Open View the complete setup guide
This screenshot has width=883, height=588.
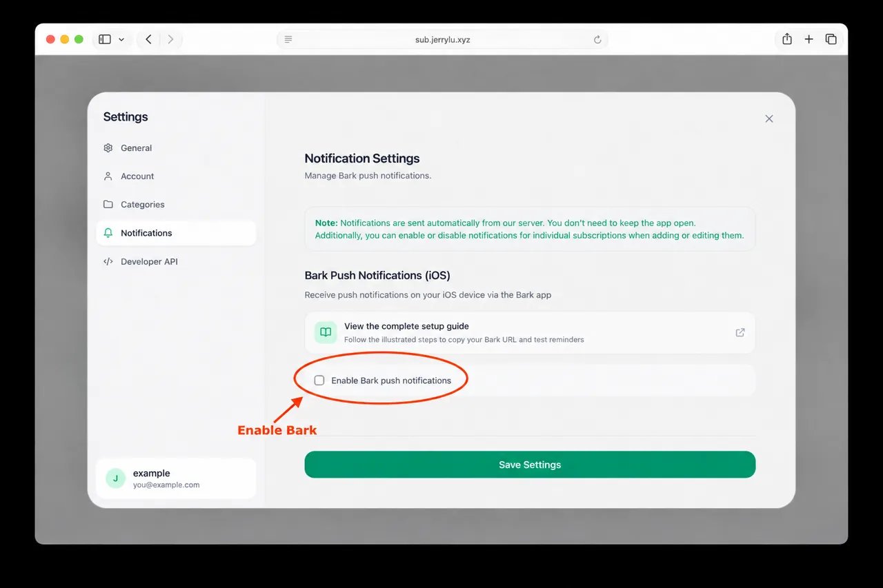pyautogui.click(x=530, y=333)
